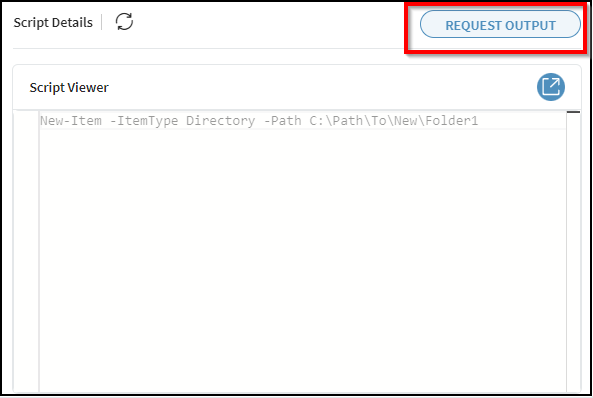
Task: Click the REQUEST OUTPUT button
Action: click(500, 25)
